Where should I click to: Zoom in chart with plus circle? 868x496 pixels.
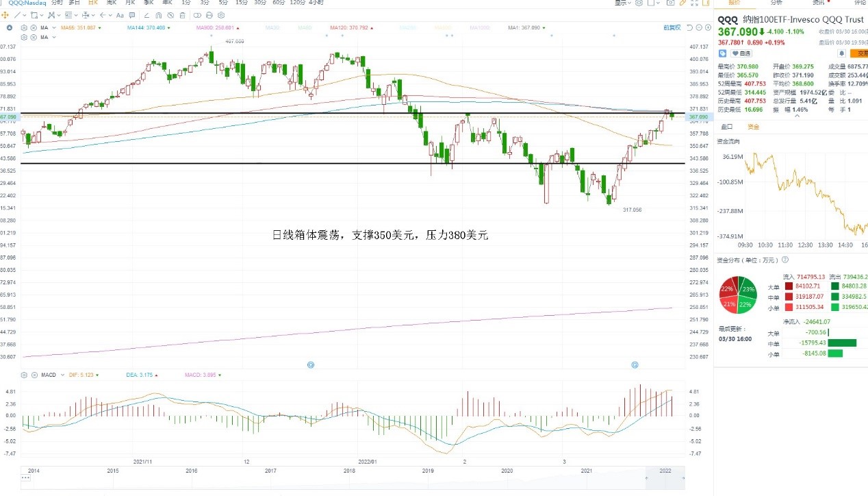point(708,27)
